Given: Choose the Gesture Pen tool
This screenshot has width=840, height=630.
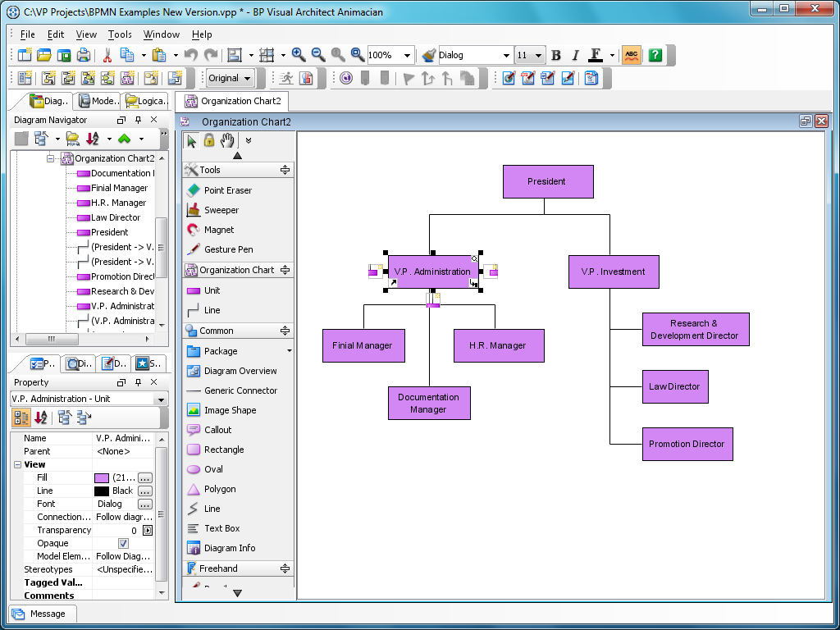Looking at the screenshot, I should 228,249.
